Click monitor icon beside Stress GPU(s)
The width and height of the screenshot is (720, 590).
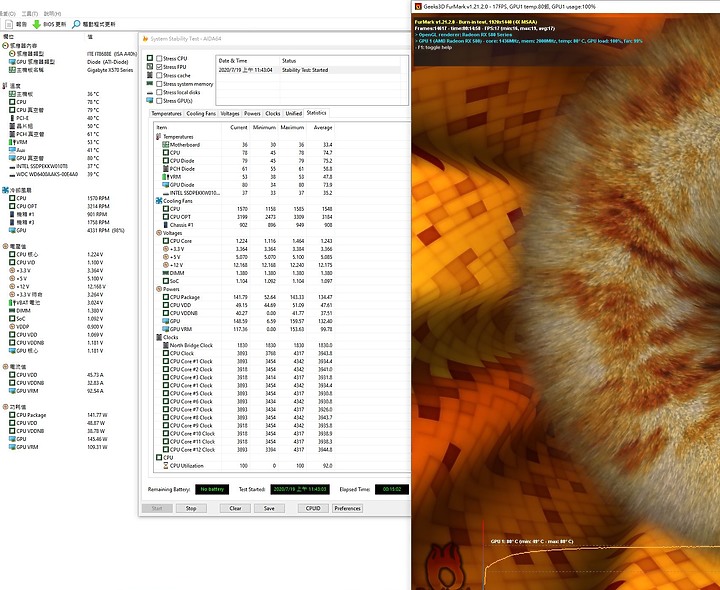150,100
